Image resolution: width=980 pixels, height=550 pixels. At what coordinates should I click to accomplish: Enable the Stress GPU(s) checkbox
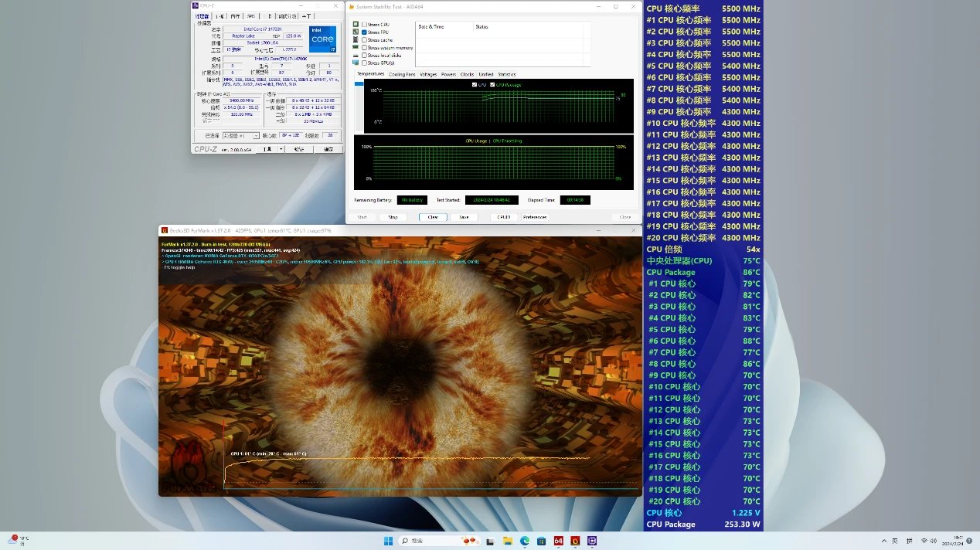tap(364, 63)
